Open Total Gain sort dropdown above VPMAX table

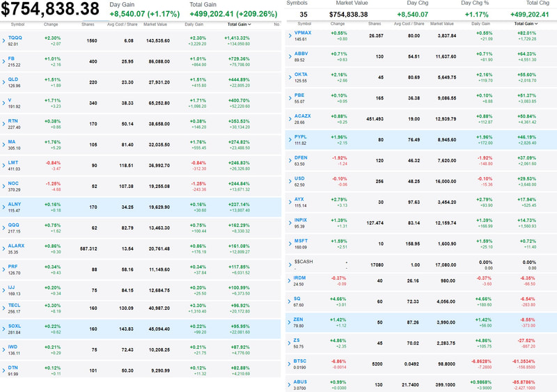coord(526,24)
